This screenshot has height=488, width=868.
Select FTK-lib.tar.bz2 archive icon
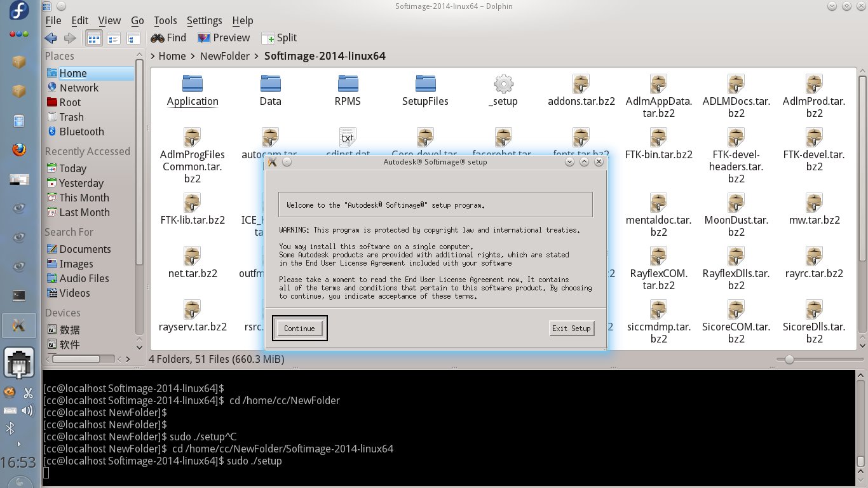193,203
